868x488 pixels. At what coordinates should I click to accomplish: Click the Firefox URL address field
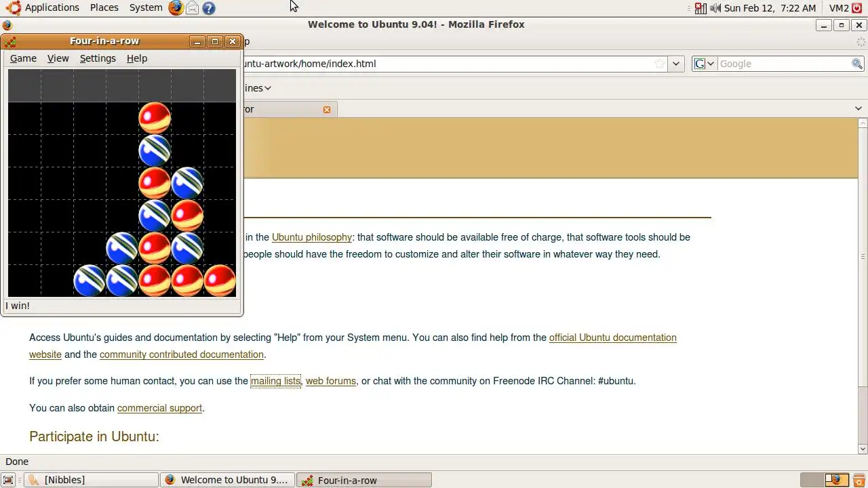[448, 64]
